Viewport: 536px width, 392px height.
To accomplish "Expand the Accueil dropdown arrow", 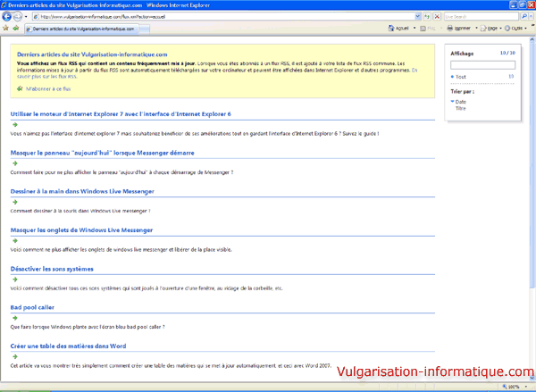I will (x=415, y=29).
